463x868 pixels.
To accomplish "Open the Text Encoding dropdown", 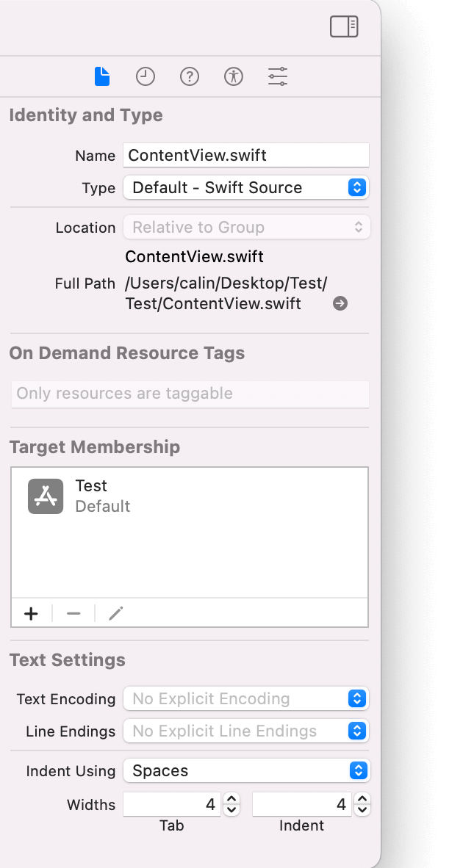I will coord(246,698).
